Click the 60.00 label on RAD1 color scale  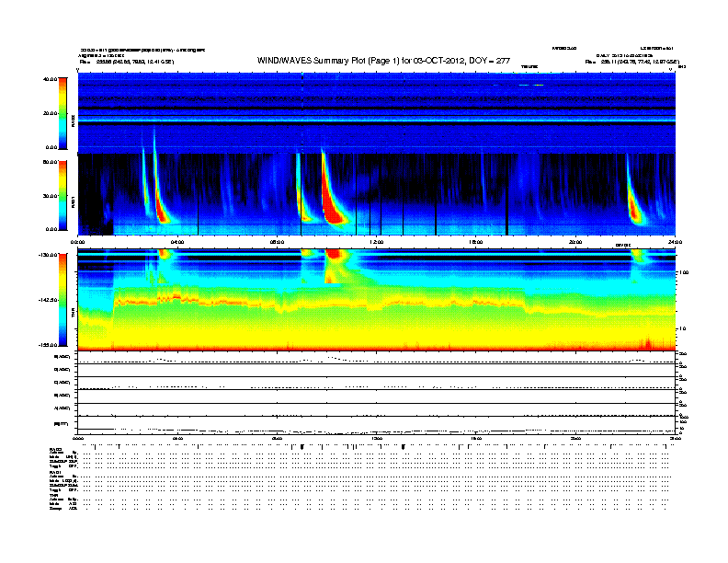pyautogui.click(x=51, y=162)
